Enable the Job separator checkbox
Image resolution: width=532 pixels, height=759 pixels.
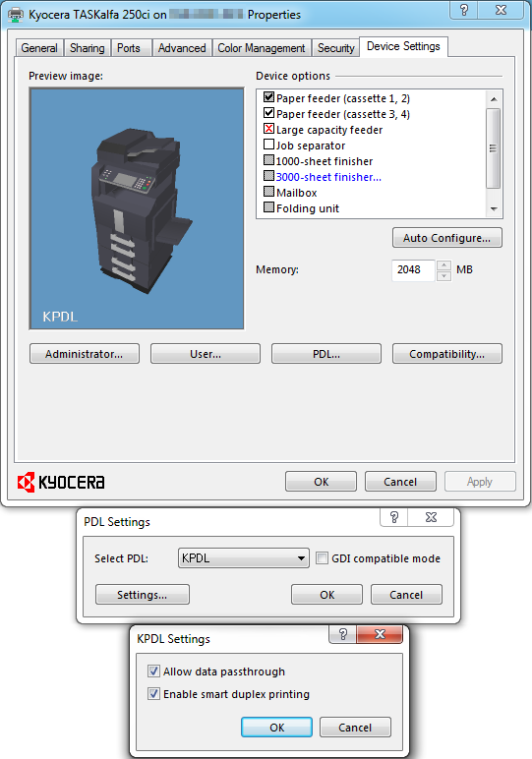[x=268, y=145]
